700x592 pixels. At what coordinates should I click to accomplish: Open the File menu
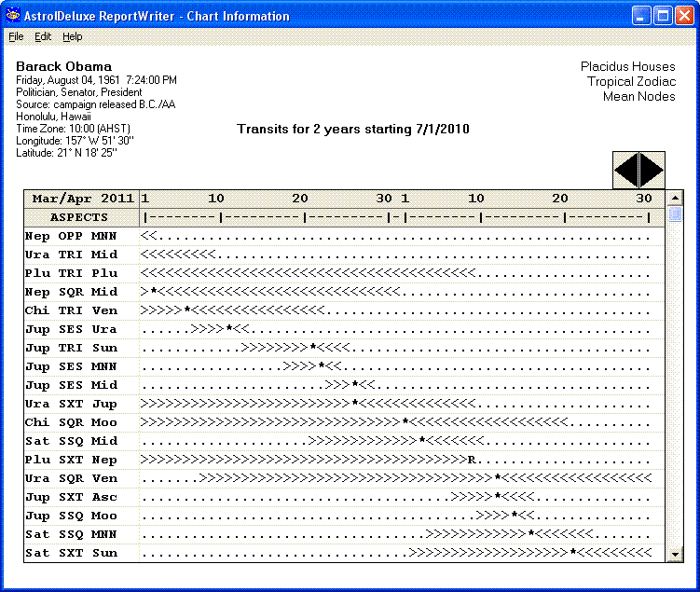16,36
